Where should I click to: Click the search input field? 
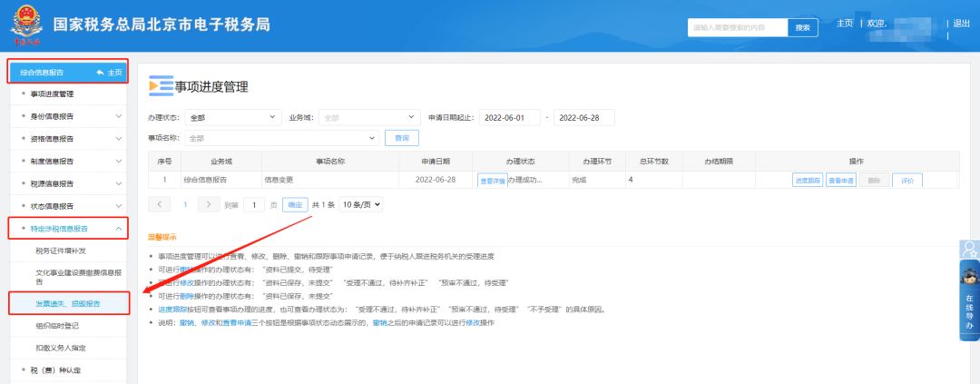point(738,27)
